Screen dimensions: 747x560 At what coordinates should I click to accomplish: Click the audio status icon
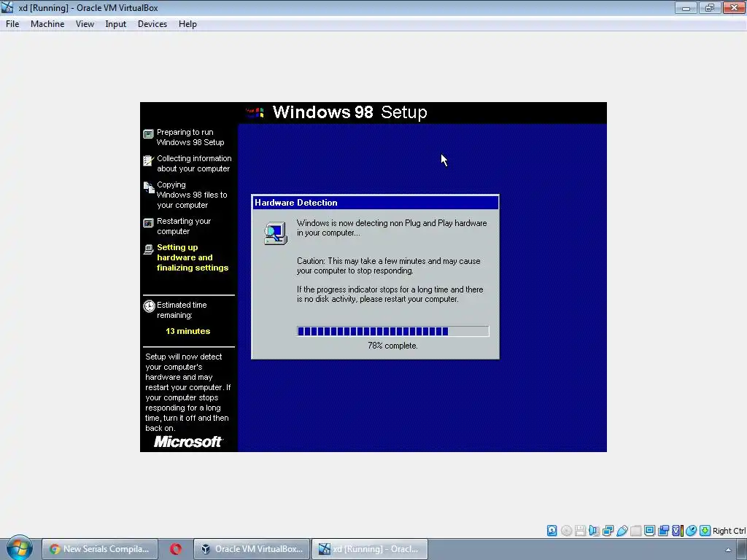[x=594, y=531]
